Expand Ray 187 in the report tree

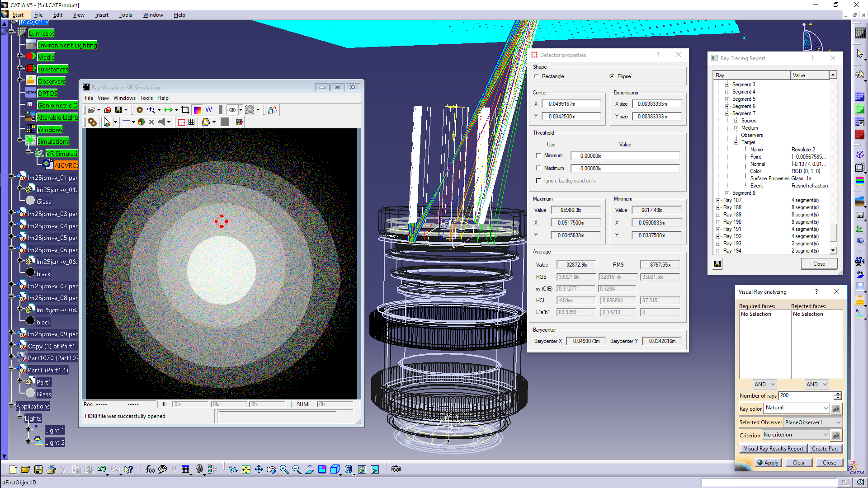tap(718, 200)
